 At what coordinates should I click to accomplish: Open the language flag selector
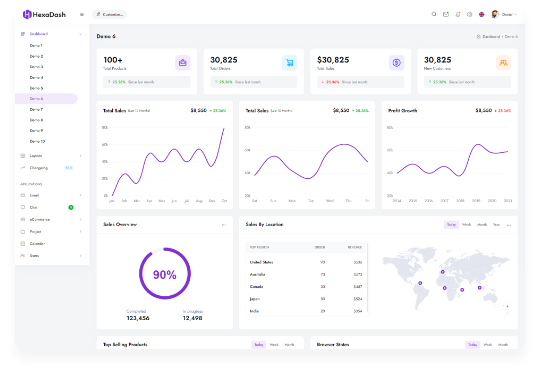point(481,14)
